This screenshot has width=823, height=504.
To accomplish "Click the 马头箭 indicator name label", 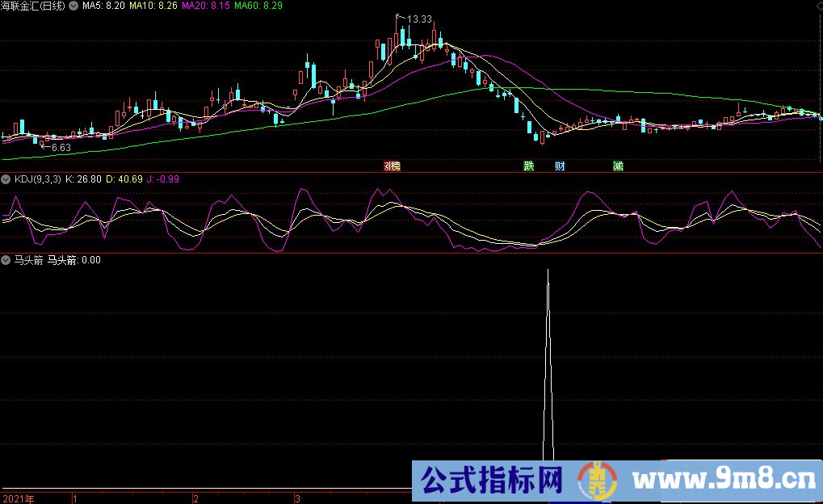I will click(x=29, y=260).
